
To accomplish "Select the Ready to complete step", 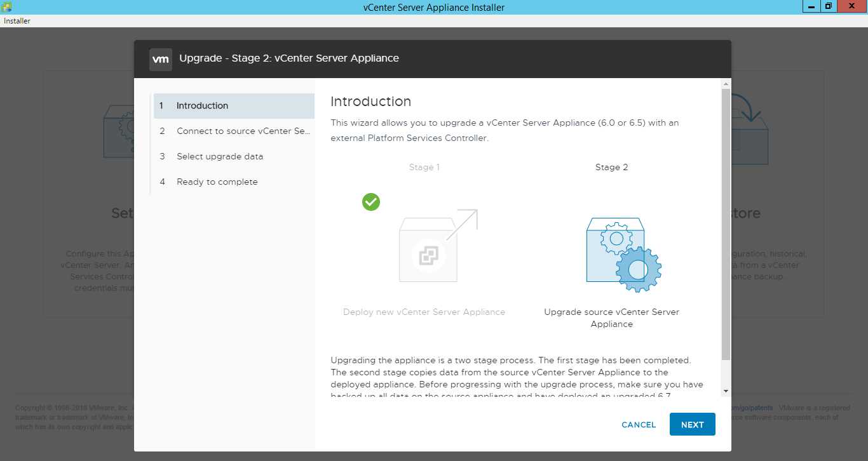I will [x=217, y=182].
